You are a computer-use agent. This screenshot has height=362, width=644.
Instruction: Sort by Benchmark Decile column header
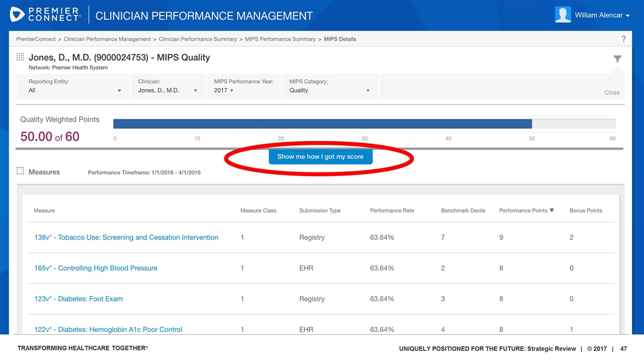[x=463, y=211]
